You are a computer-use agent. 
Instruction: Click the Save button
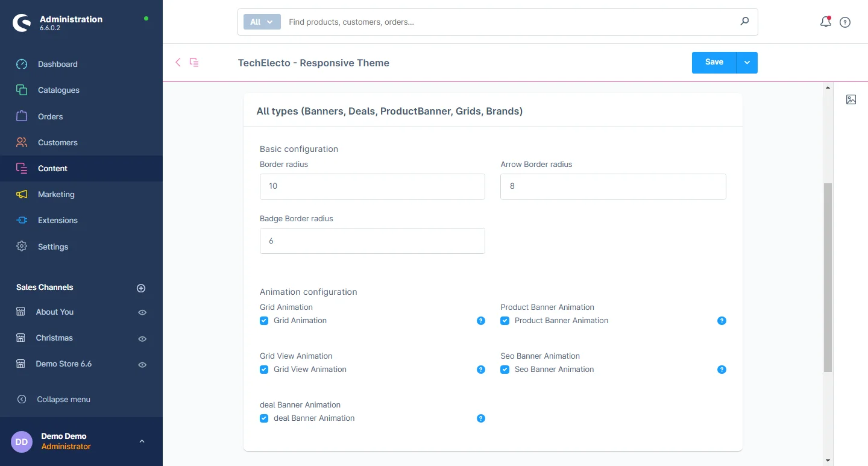[714, 63]
